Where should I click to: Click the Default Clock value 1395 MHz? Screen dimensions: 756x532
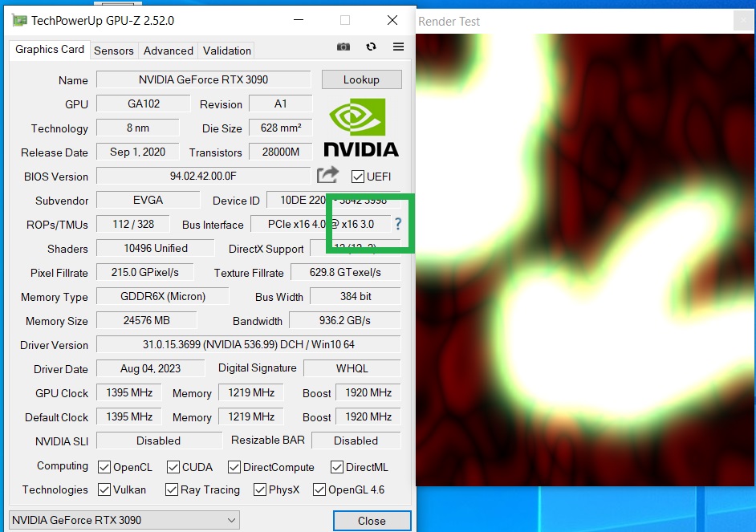click(129, 416)
